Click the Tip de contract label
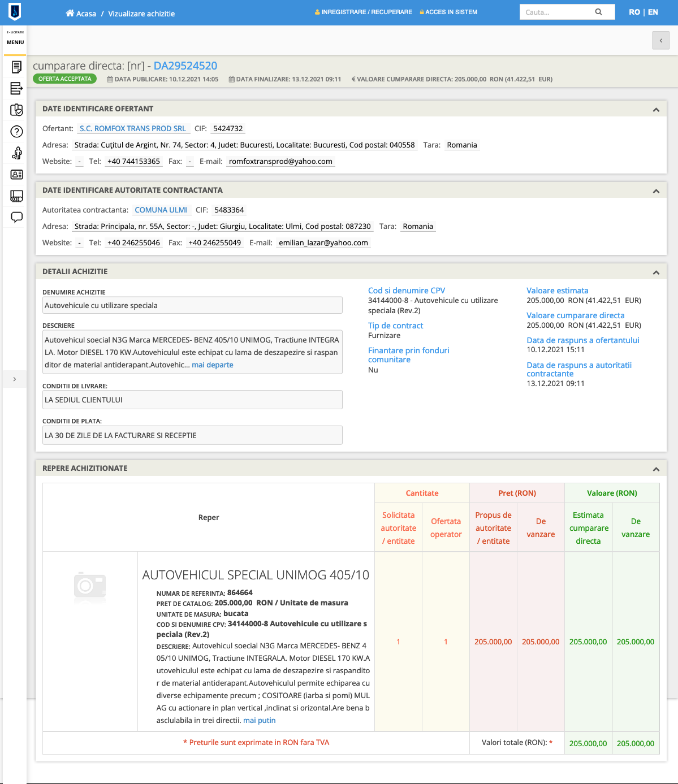Image resolution: width=678 pixels, height=784 pixels. pos(396,326)
